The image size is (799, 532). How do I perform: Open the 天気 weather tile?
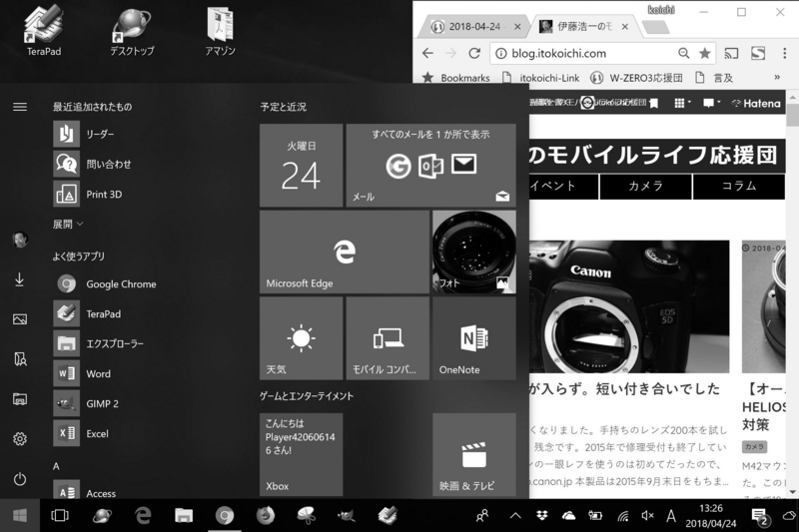point(302,338)
